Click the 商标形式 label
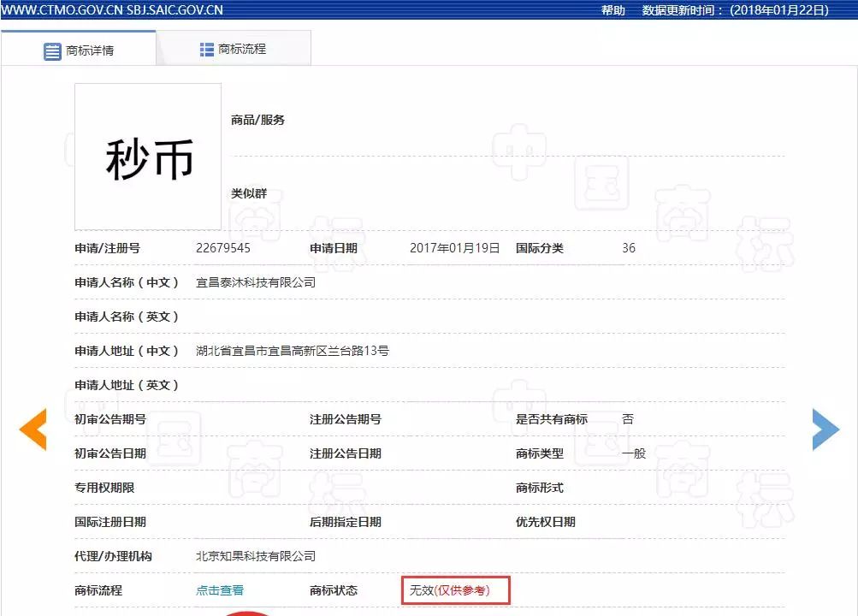Image resolution: width=858 pixels, height=616 pixels. click(540, 488)
